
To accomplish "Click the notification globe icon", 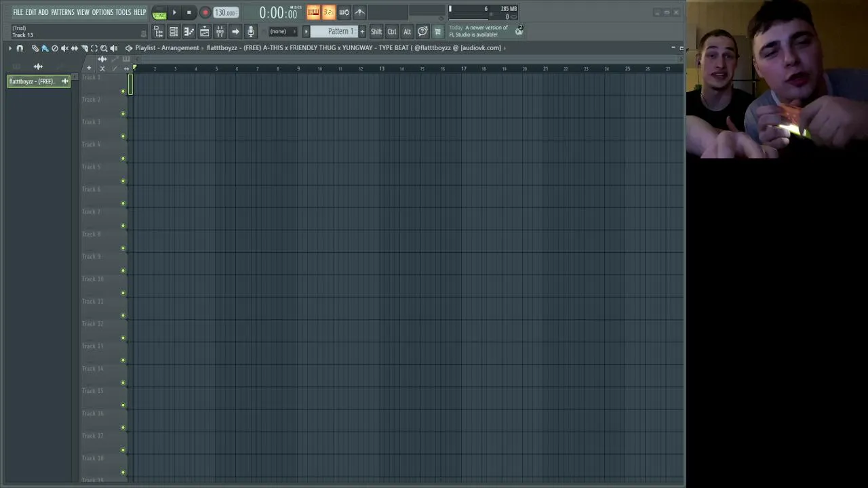I will click(519, 30).
